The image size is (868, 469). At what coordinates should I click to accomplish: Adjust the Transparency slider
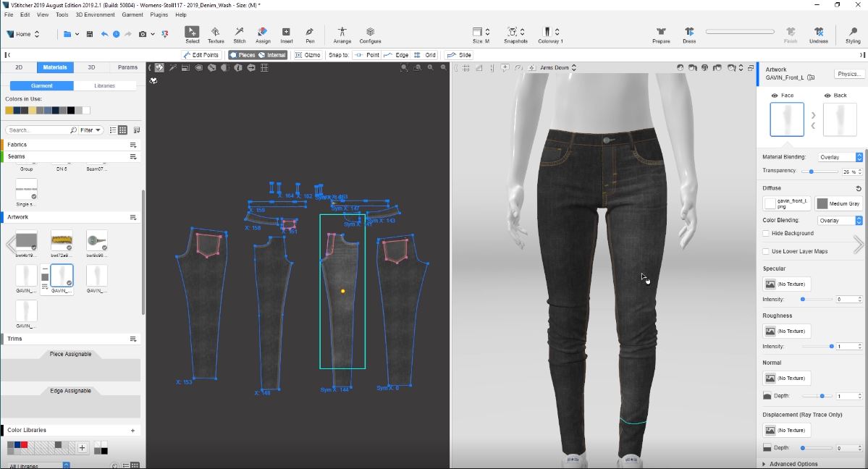812,172
